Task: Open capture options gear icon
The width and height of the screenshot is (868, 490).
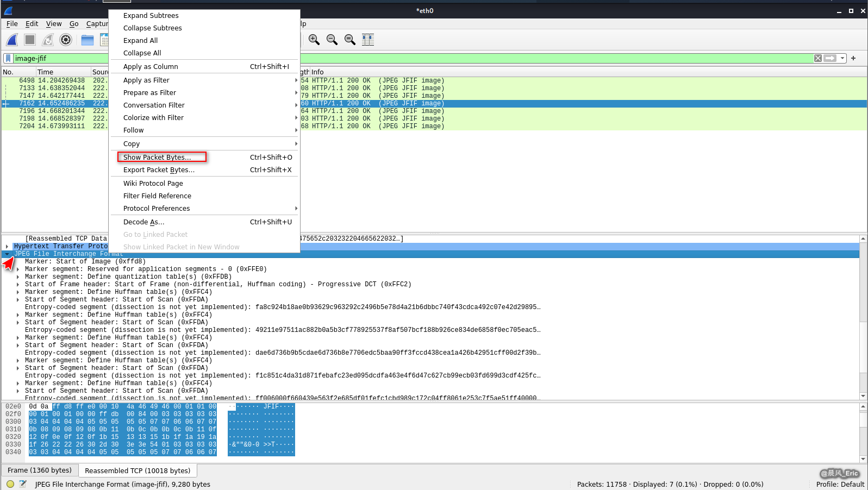Action: click(66, 40)
